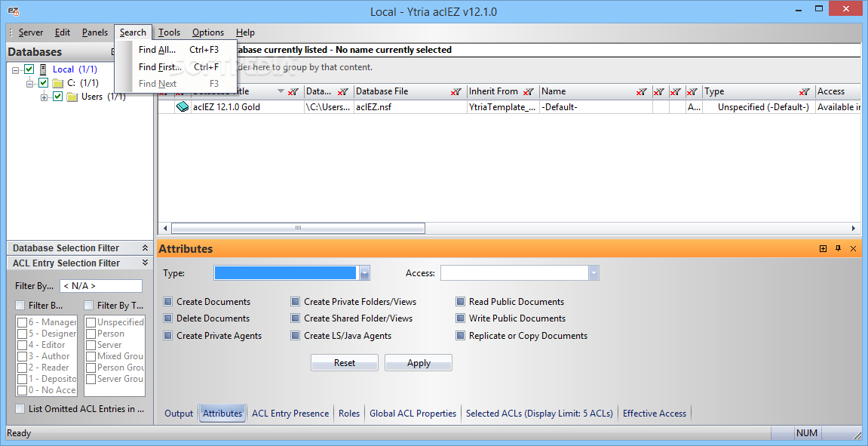This screenshot has height=446, width=868.
Task: Toggle the Write Public Documents checkbox
Action: point(460,318)
